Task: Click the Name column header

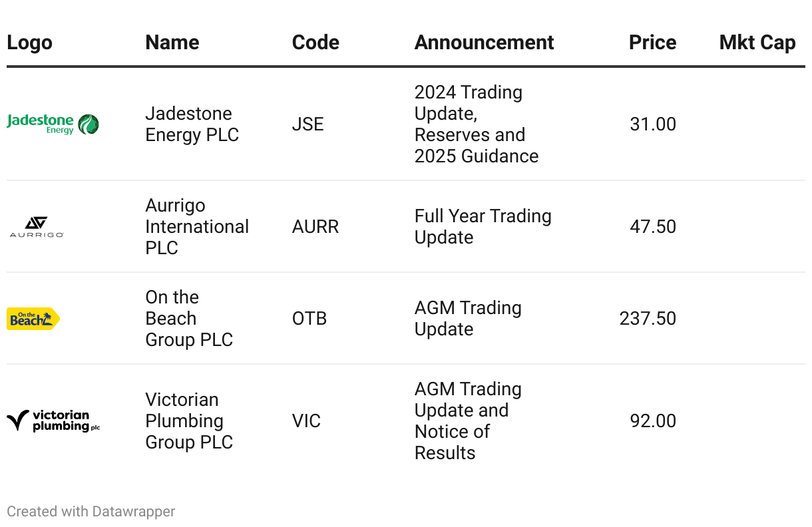Action: (172, 43)
